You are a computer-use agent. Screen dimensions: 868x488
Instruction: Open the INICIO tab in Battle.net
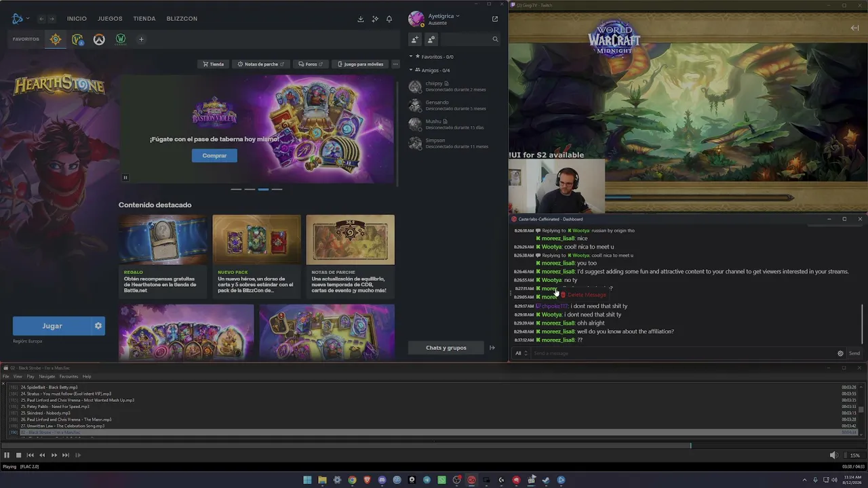click(x=77, y=18)
